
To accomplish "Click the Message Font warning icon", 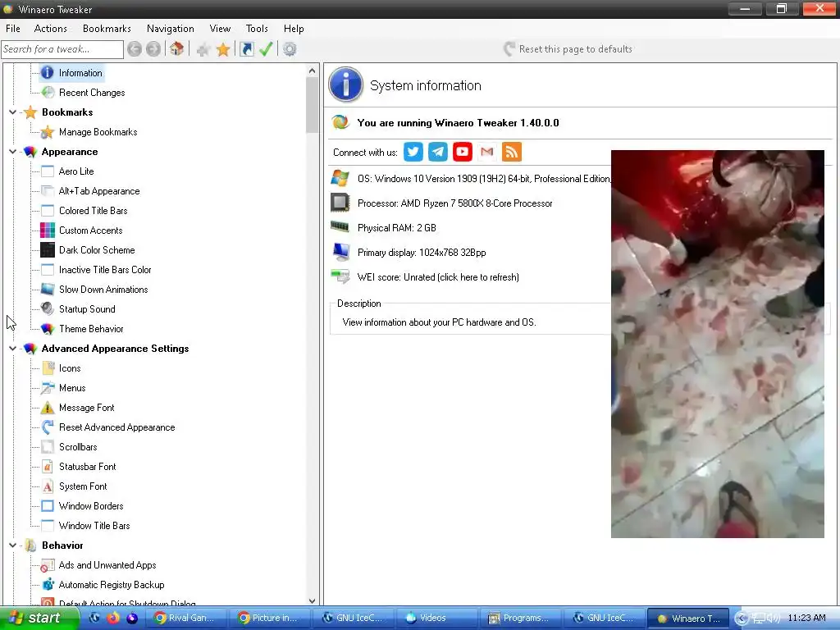I will [x=48, y=408].
